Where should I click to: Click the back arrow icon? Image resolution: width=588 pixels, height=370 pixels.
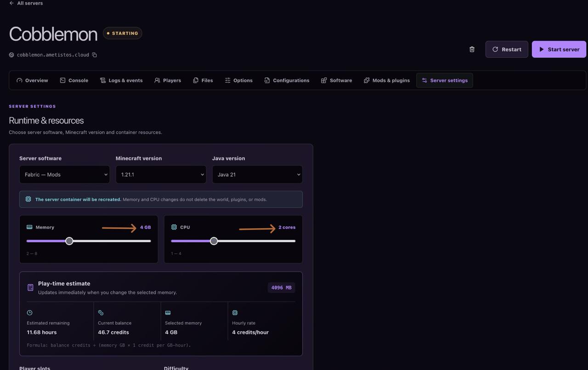(x=11, y=3)
